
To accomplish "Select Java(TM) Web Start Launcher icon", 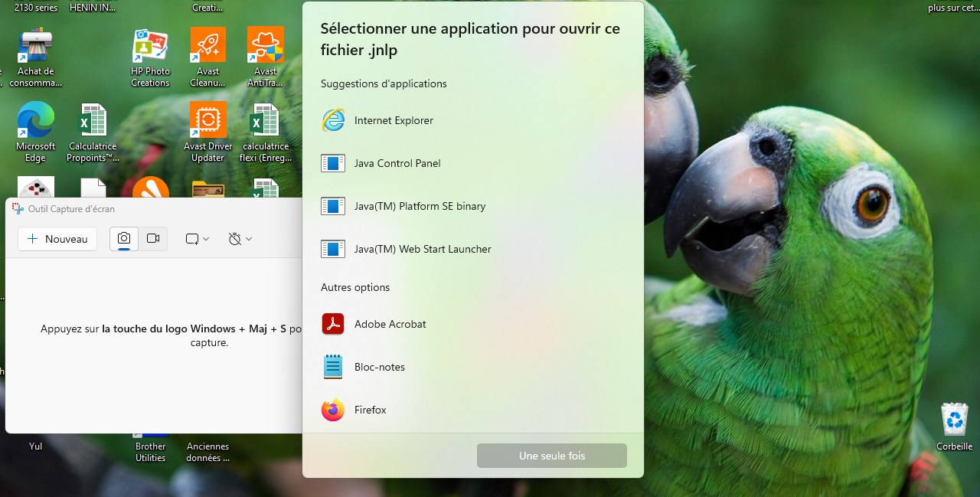I will click(333, 249).
